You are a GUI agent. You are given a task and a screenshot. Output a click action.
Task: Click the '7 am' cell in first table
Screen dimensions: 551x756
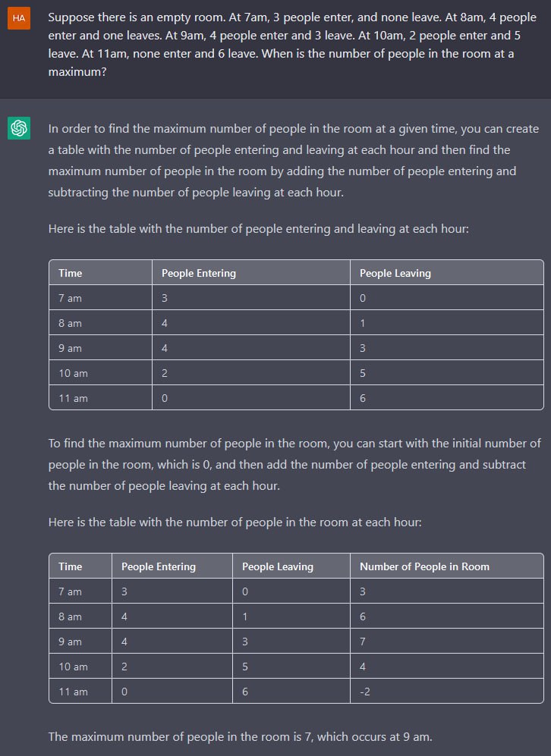[x=100, y=298]
